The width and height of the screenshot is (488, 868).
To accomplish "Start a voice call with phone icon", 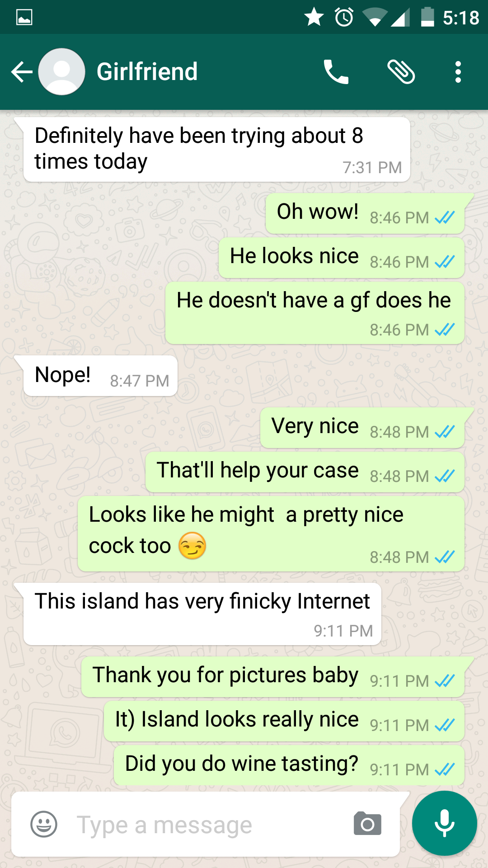I will [336, 72].
